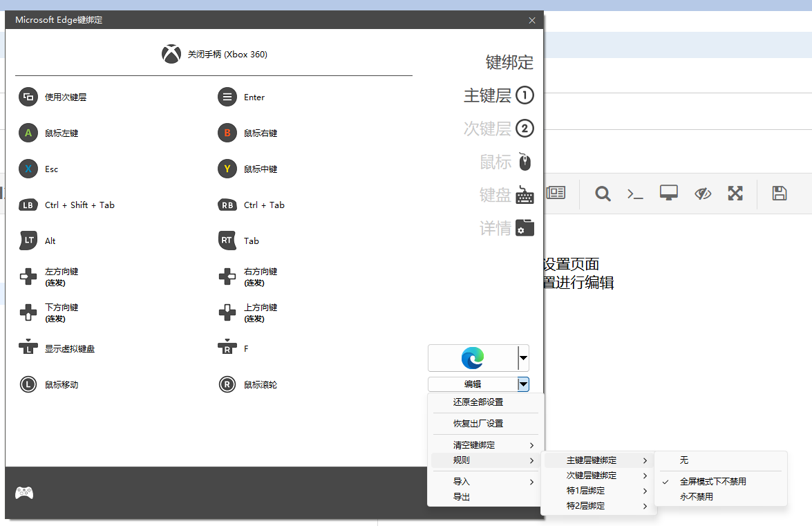Expand 规则 submenu
This screenshot has width=812, height=526.
(x=486, y=460)
